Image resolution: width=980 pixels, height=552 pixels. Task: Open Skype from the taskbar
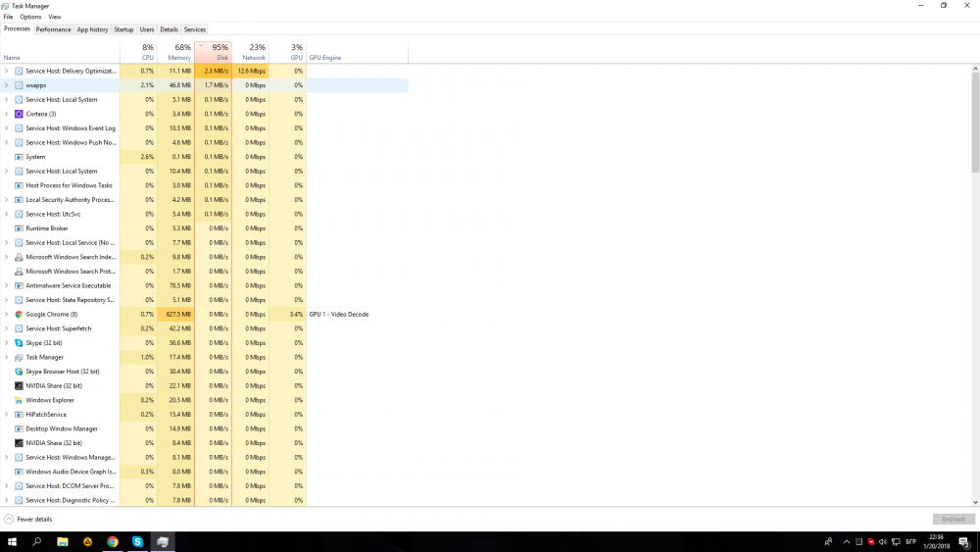click(x=137, y=542)
